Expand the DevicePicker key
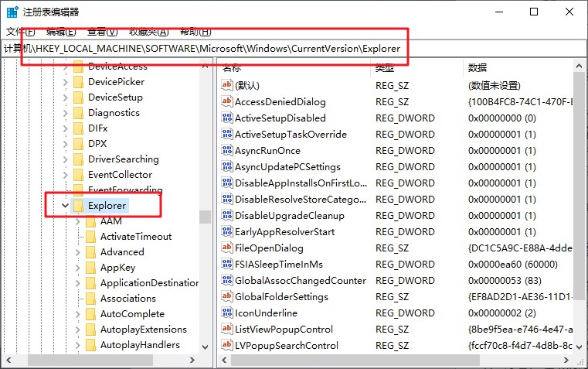Viewport: 588px width, 369px height. [64, 82]
